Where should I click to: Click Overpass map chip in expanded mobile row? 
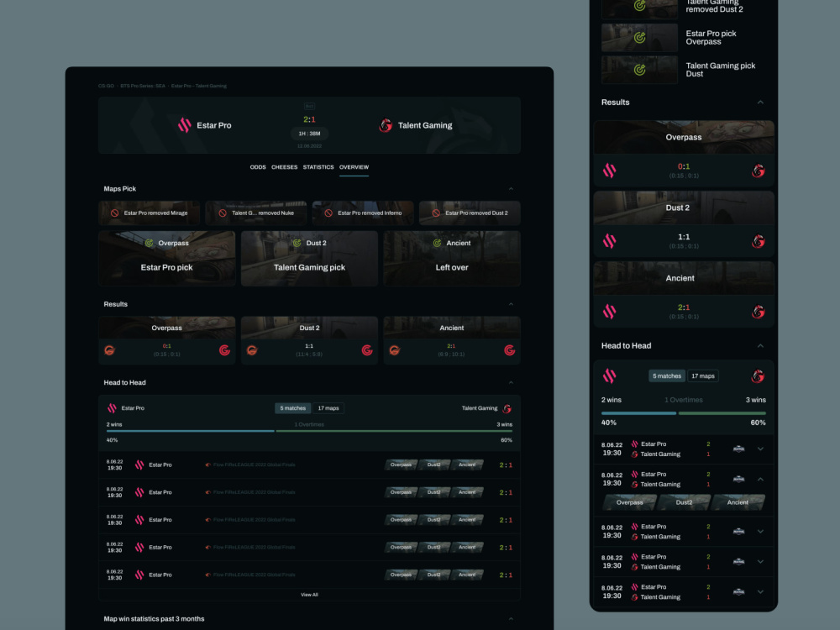(x=629, y=502)
